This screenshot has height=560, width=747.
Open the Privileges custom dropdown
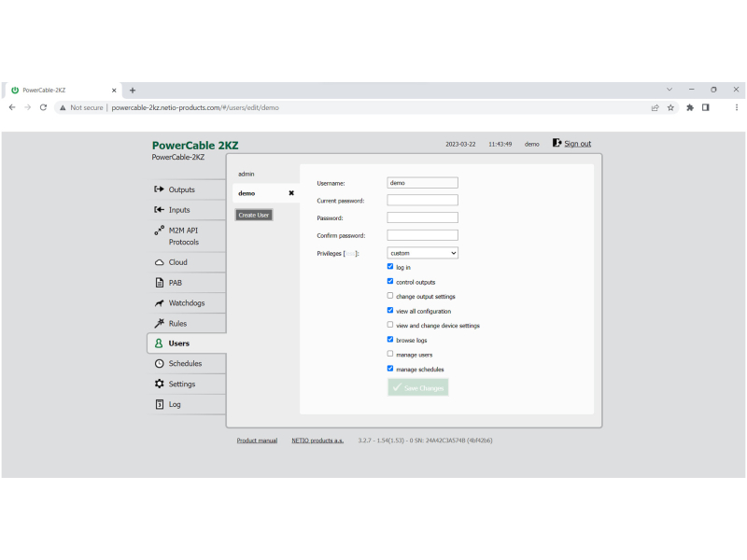pyautogui.click(x=423, y=253)
